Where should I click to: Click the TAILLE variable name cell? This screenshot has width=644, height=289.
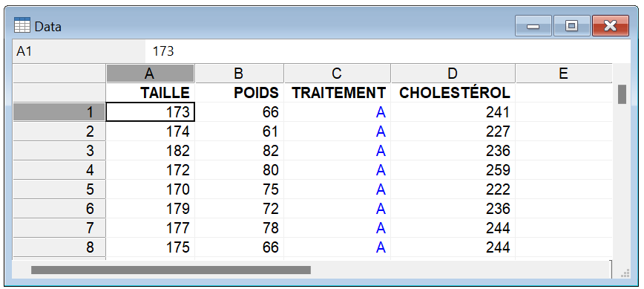coord(151,93)
